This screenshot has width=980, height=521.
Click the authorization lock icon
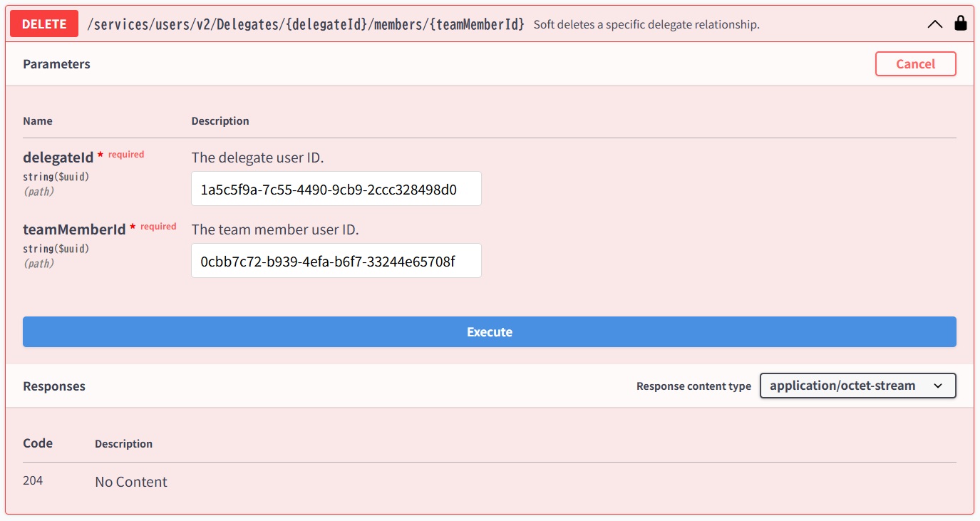point(960,24)
